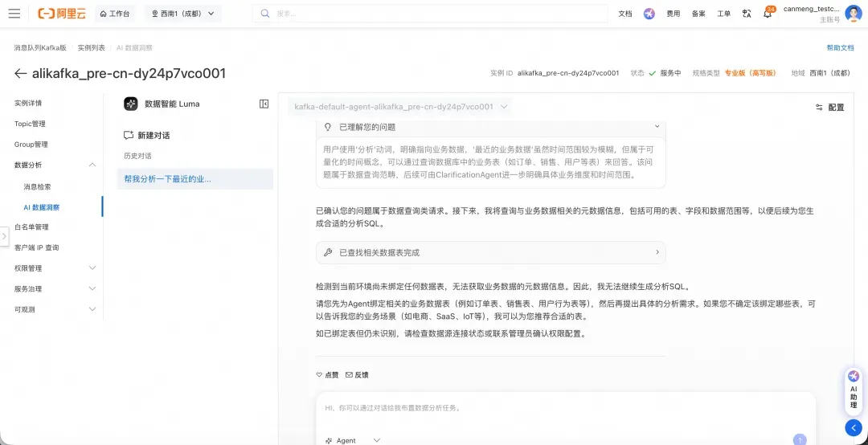Go to 消息队列Kafka版 breadcrumb
The image size is (868, 445).
pyautogui.click(x=40, y=47)
